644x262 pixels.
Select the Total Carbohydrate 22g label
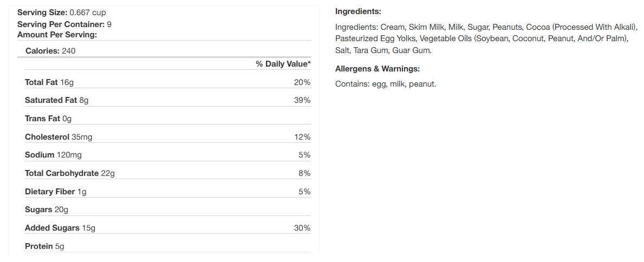pos(70,173)
